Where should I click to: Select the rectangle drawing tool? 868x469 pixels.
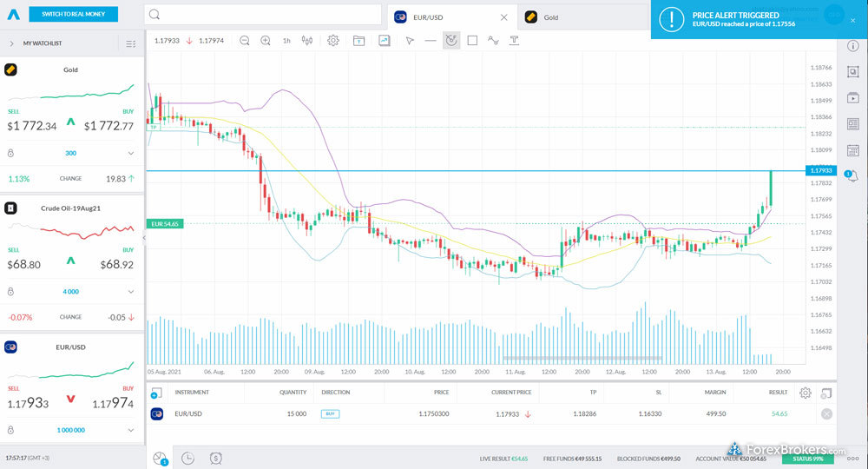pos(472,40)
